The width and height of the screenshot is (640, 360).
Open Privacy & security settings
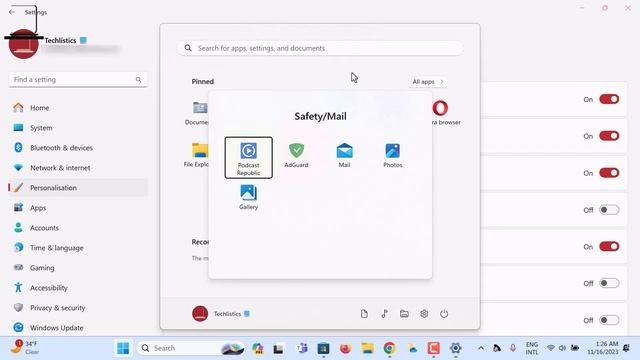click(x=78, y=308)
